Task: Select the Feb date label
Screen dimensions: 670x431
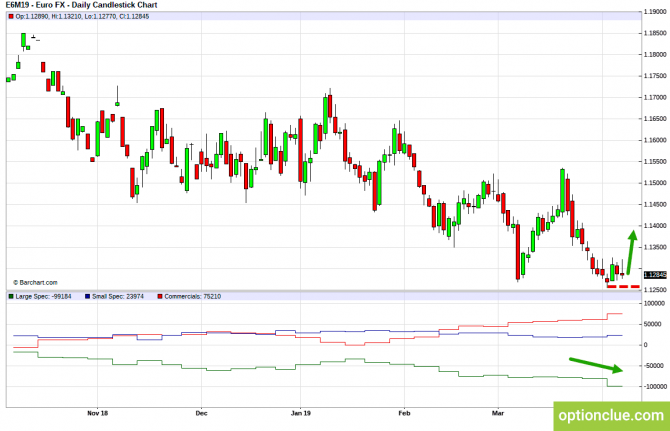Action: (x=405, y=411)
